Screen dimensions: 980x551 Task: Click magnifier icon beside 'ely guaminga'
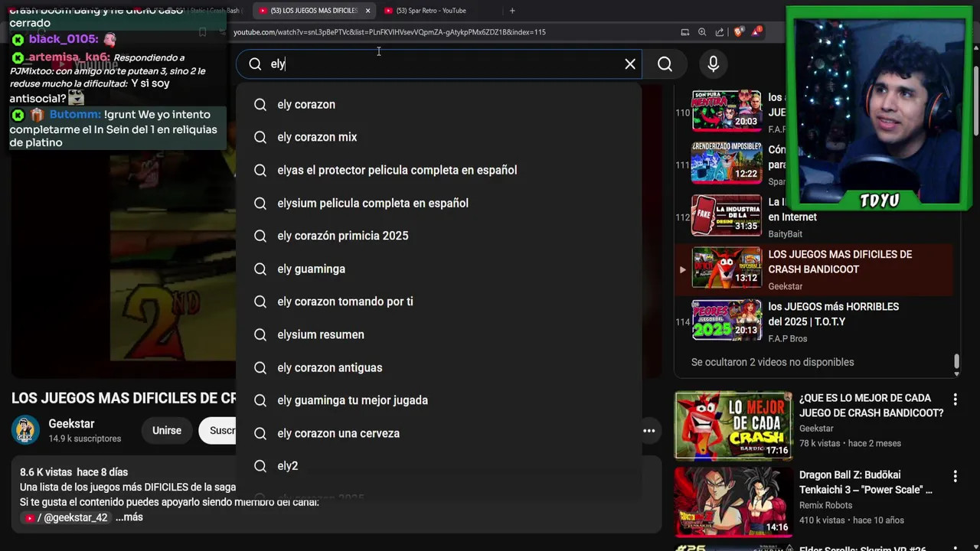(x=260, y=269)
